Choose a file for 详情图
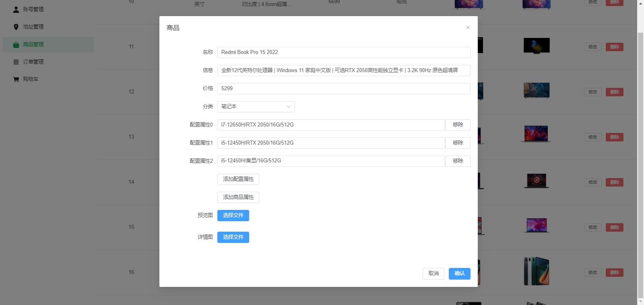Screen dimensions: 644x305 [x=233, y=237]
